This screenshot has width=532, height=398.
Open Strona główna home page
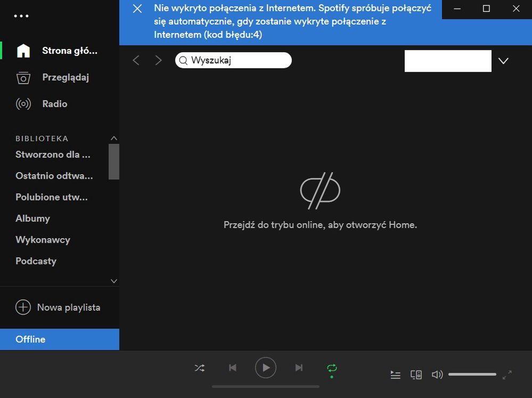(x=70, y=51)
